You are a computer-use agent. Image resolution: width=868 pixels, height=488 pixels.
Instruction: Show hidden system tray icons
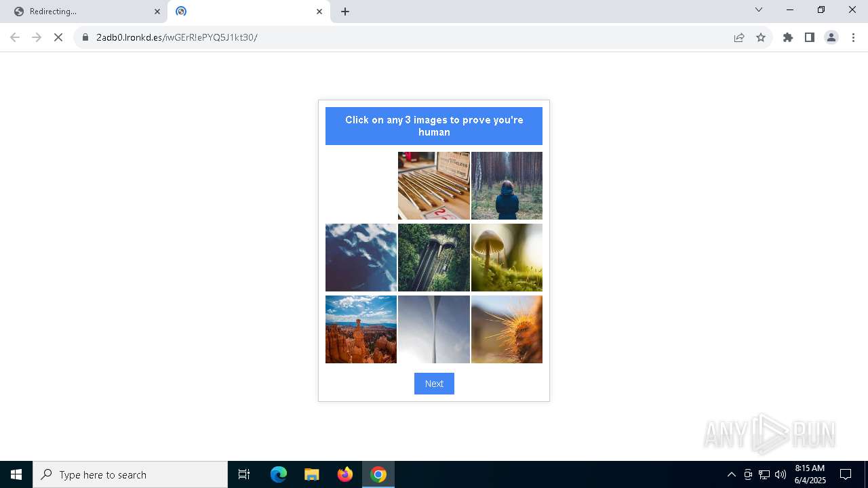click(731, 474)
